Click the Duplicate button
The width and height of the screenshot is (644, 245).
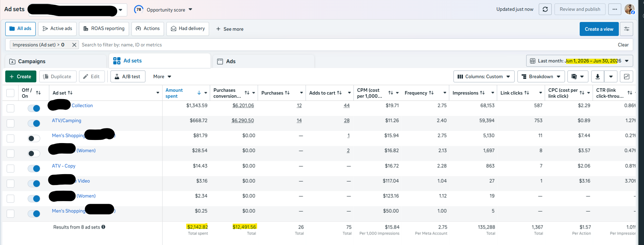(x=57, y=76)
